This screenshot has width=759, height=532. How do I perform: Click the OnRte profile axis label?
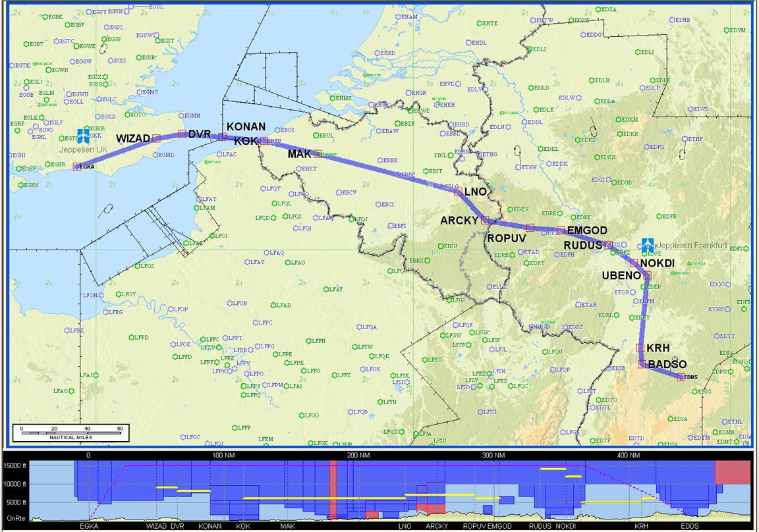[16, 518]
